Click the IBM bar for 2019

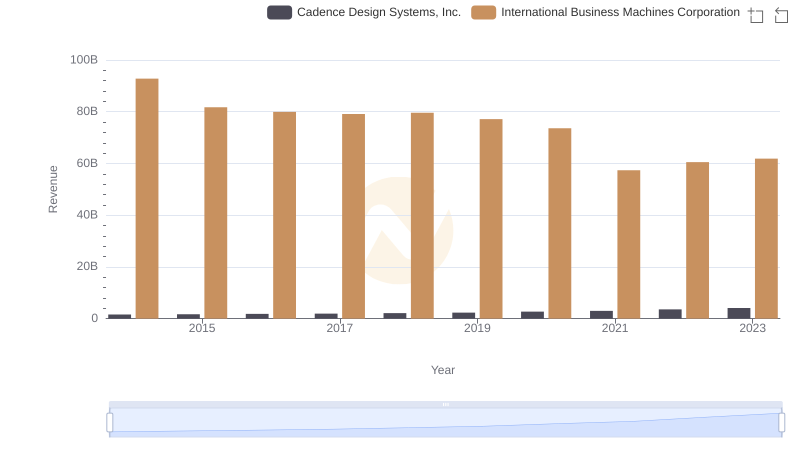[491, 219]
